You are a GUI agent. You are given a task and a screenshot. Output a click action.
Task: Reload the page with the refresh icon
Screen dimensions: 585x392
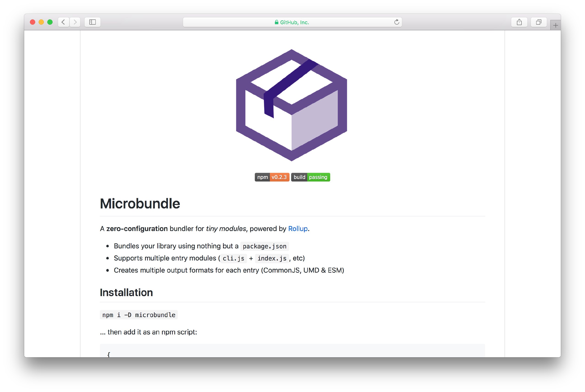(397, 22)
